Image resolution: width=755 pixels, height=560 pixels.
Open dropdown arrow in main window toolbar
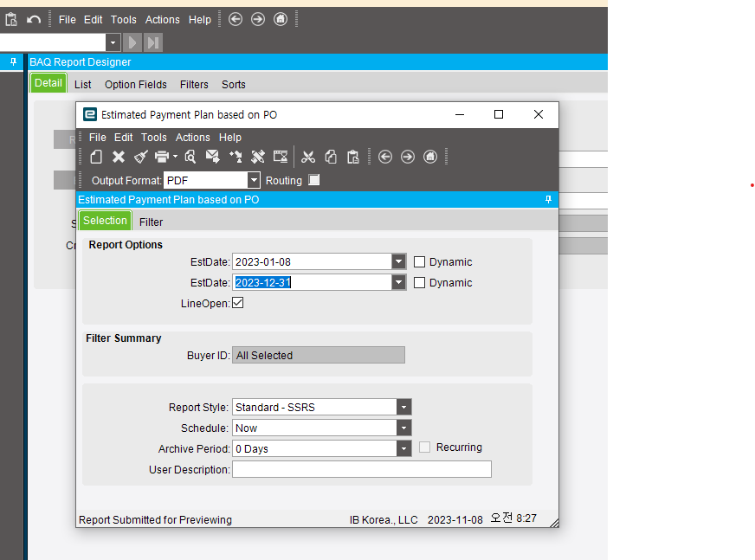[113, 42]
